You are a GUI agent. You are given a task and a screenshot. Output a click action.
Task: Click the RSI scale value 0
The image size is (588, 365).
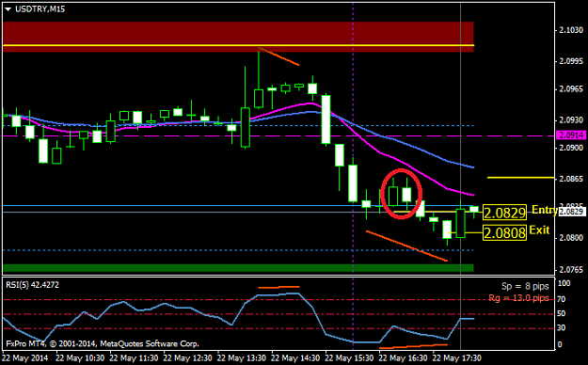click(560, 344)
